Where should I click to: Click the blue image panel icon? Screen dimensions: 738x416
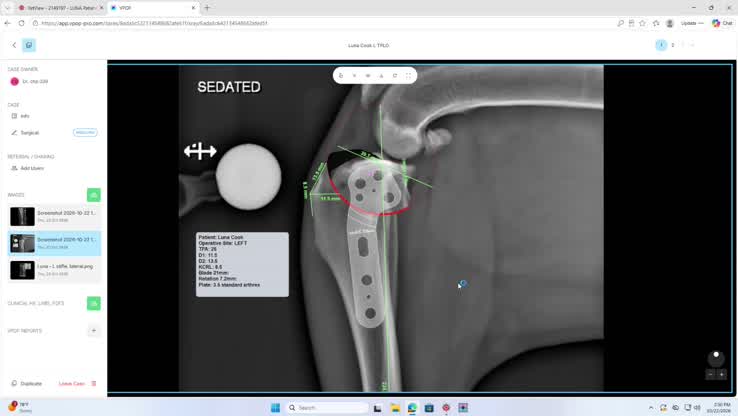click(29, 45)
